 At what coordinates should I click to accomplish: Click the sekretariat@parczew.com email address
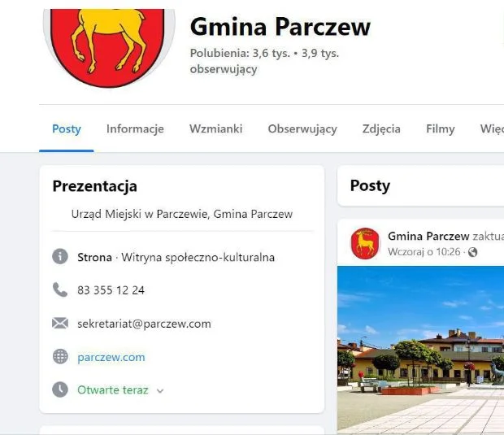tap(144, 324)
